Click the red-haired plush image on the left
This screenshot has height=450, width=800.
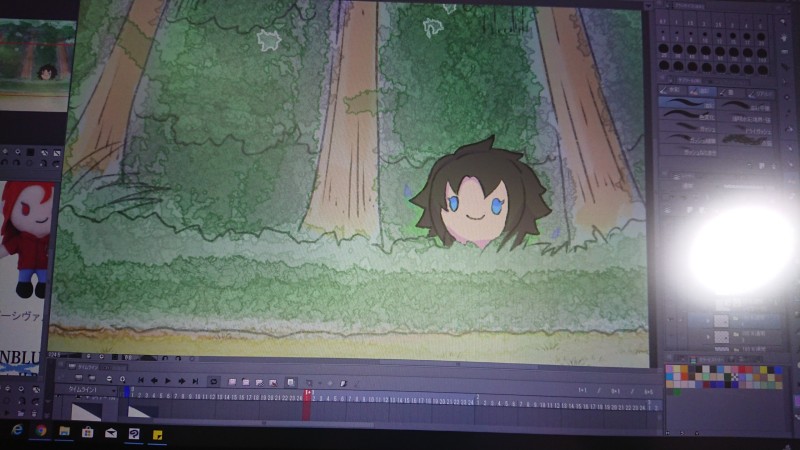click(27, 240)
